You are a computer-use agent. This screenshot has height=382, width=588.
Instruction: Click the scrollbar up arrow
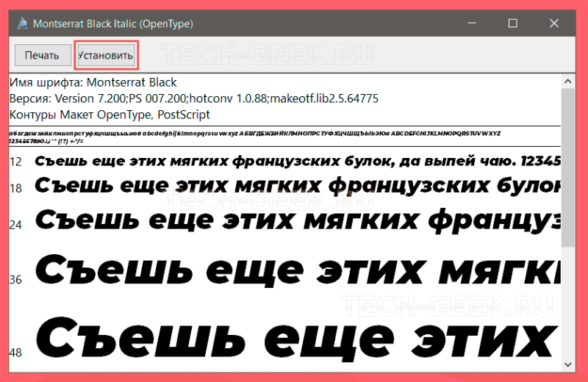(x=567, y=82)
